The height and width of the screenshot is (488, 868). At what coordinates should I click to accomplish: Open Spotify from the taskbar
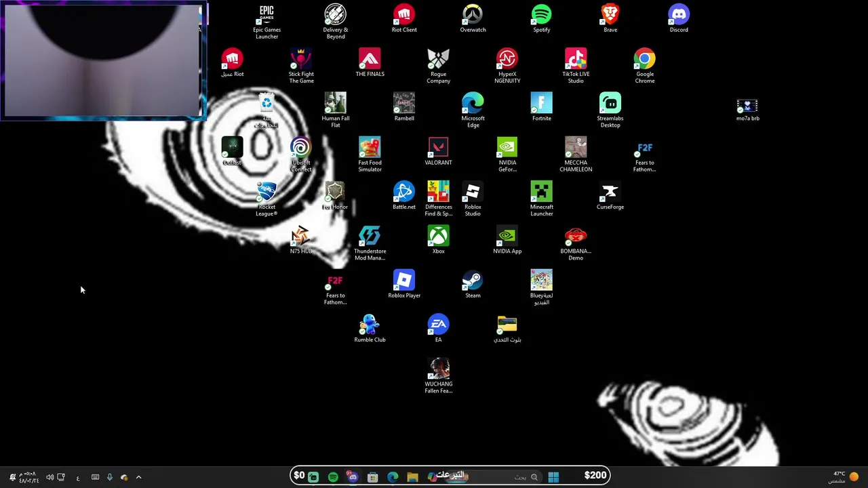coord(333,477)
